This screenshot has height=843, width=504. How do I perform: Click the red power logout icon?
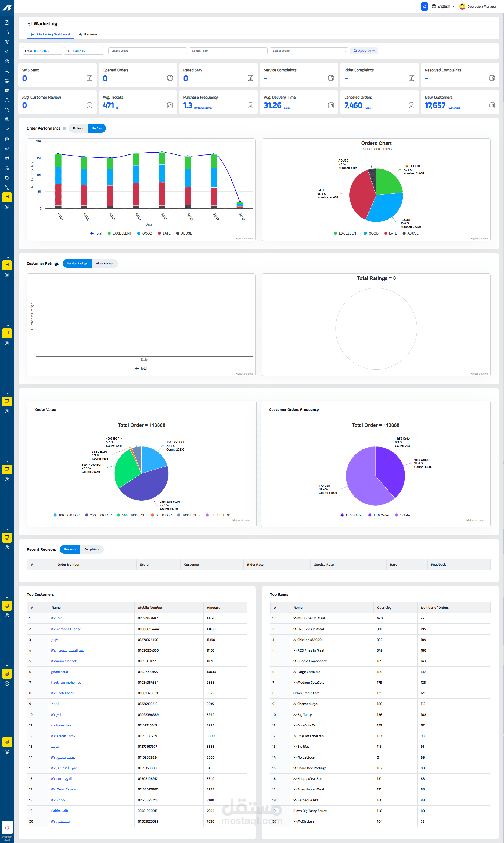tap(7, 827)
